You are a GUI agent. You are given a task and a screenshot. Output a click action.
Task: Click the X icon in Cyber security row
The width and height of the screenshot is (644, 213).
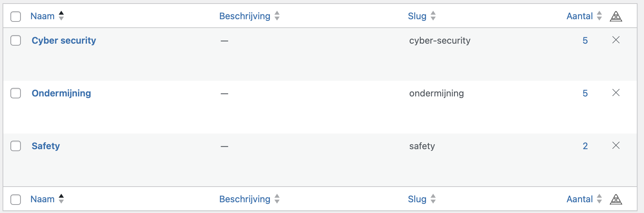pyautogui.click(x=616, y=40)
